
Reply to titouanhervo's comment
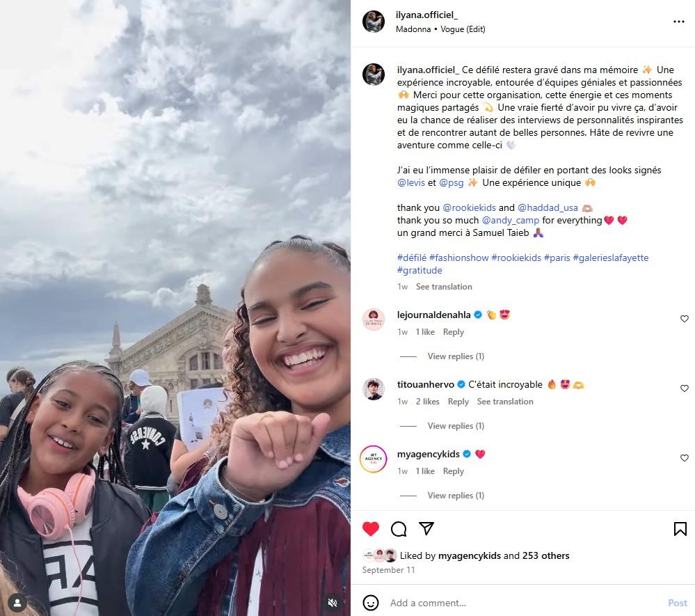pyautogui.click(x=458, y=402)
